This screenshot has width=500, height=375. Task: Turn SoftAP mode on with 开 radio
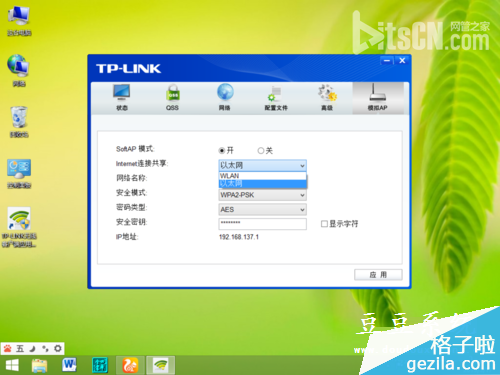pyautogui.click(x=222, y=151)
